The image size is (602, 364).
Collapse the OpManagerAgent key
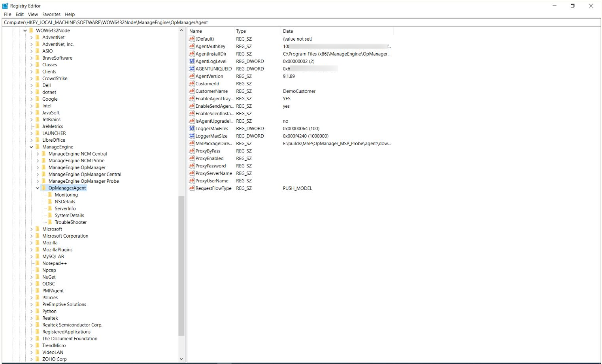pos(38,188)
